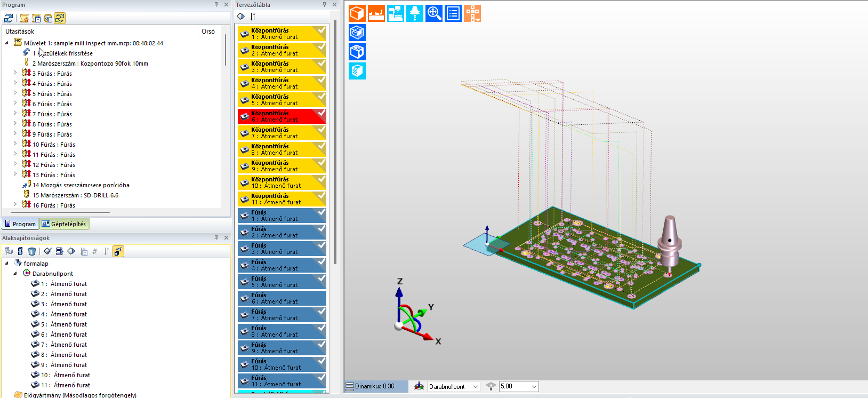
Task: Select the zoom to fit magnifier icon
Action: click(434, 13)
